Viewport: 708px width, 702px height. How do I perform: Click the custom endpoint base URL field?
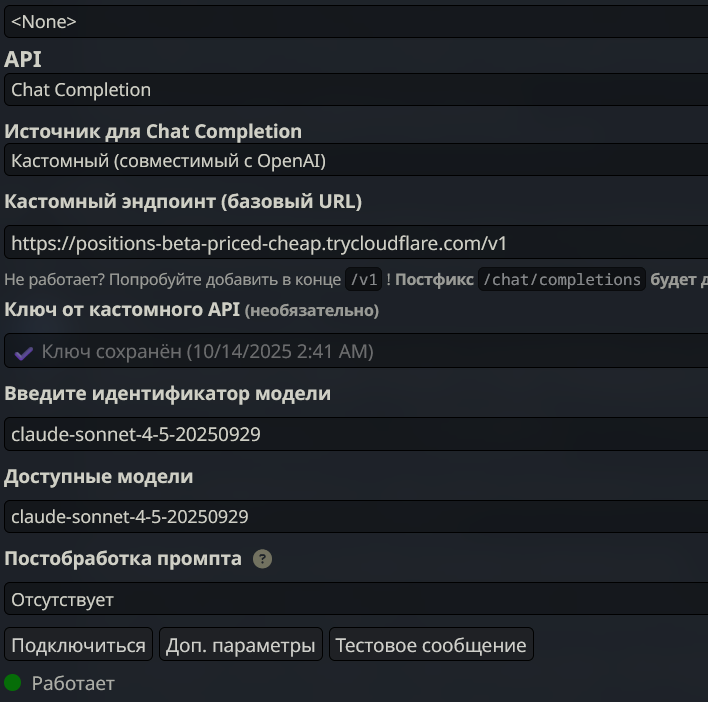[354, 243]
